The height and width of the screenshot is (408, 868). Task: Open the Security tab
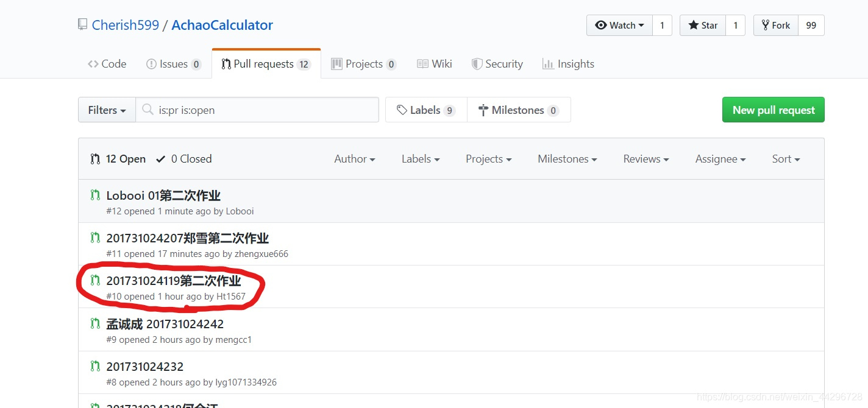point(497,64)
